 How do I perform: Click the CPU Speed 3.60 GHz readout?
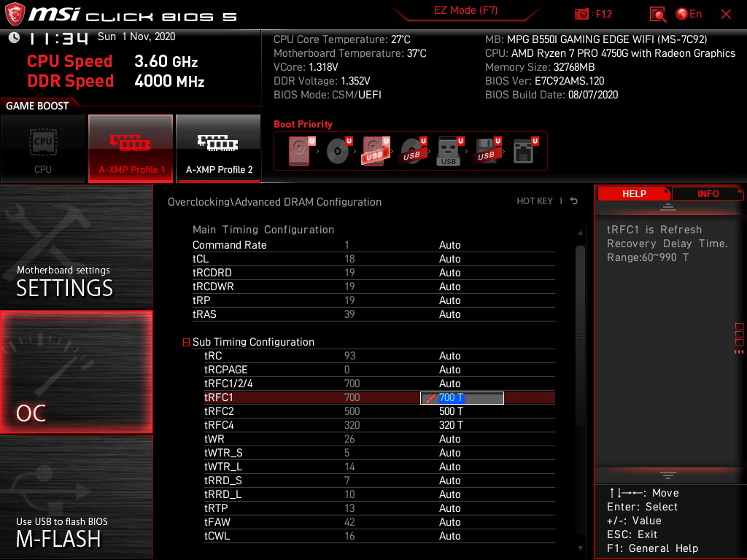(112, 61)
